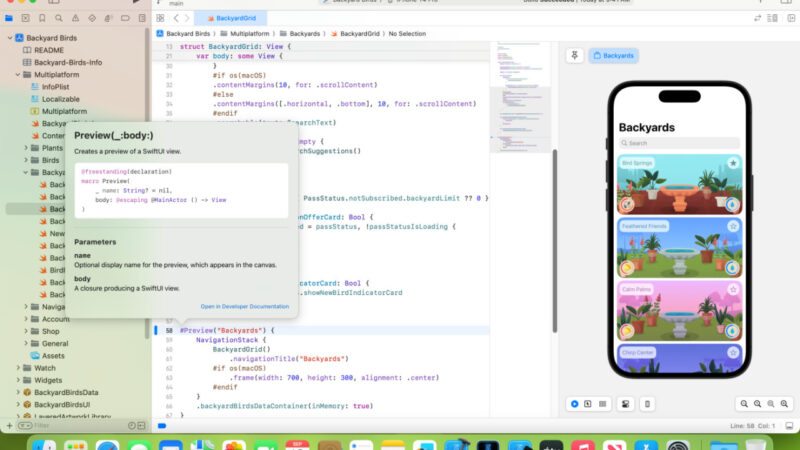Screen dimensions: 800x450
Task: Open the Bookmark navigator
Action: coord(42,18)
